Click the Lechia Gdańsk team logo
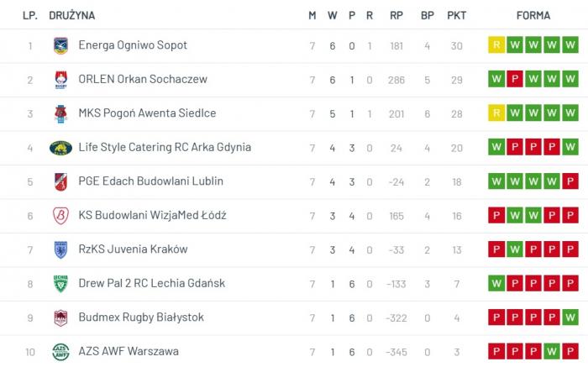 (x=60, y=284)
